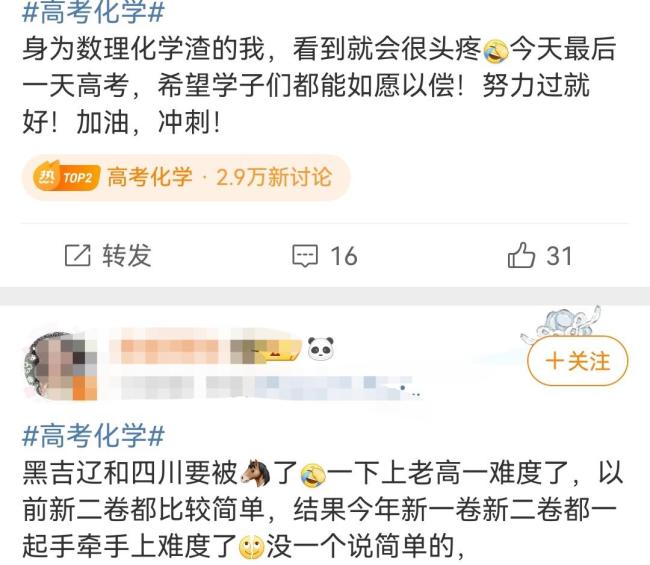Open top #高考化学# hashtag link
This screenshot has height=565, width=650.
[93, 12]
